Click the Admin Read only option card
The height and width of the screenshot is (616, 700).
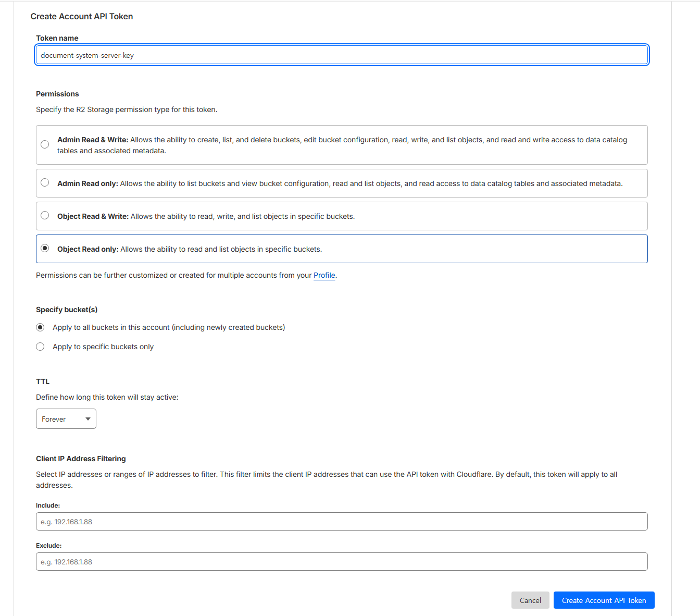pyautogui.click(x=342, y=183)
